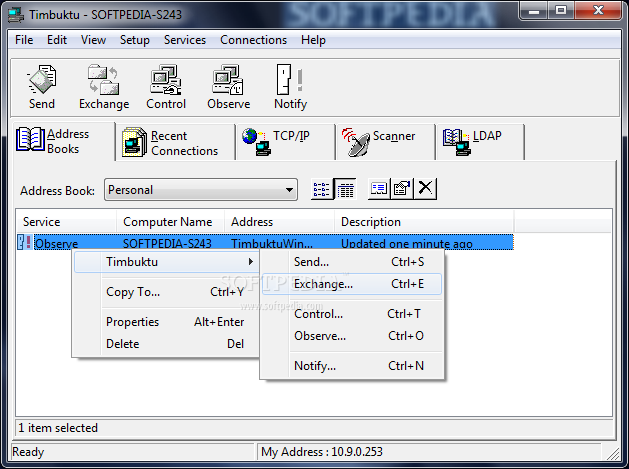
Task: Select the Scanner tab
Action: (x=386, y=142)
